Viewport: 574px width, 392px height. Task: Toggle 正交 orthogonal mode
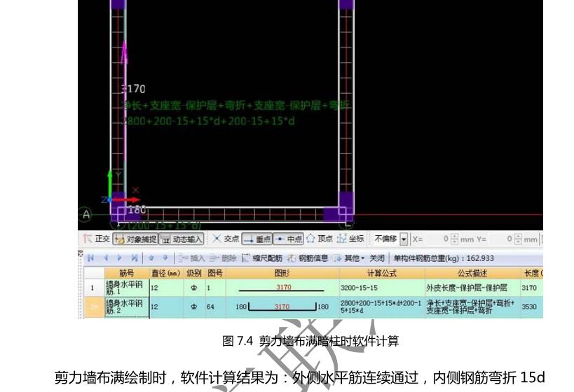click(96, 239)
